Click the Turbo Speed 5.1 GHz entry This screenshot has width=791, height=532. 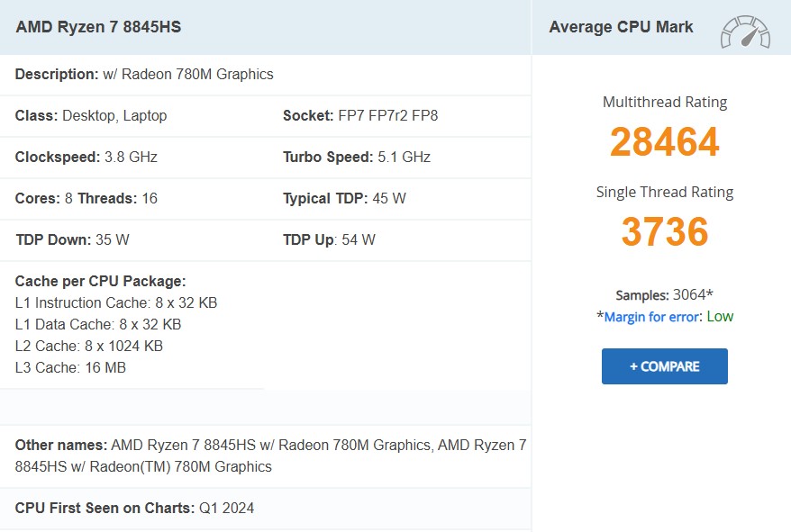pos(357,158)
